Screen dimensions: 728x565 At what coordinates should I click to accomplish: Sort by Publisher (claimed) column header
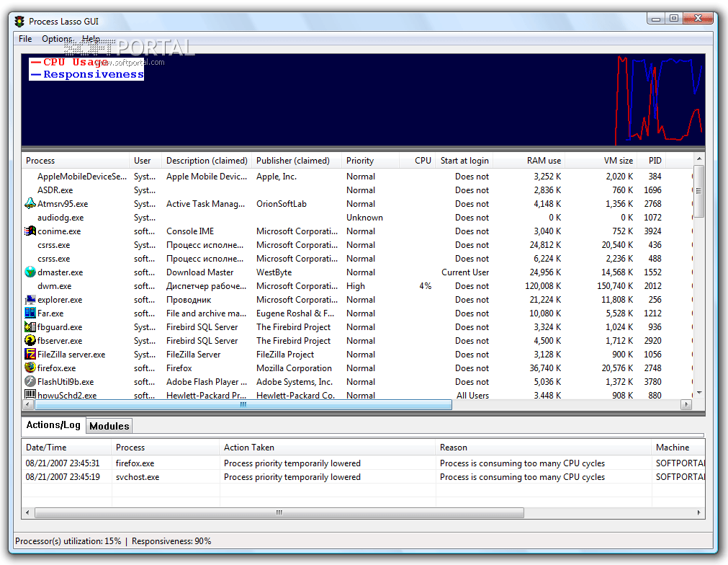[296, 161]
